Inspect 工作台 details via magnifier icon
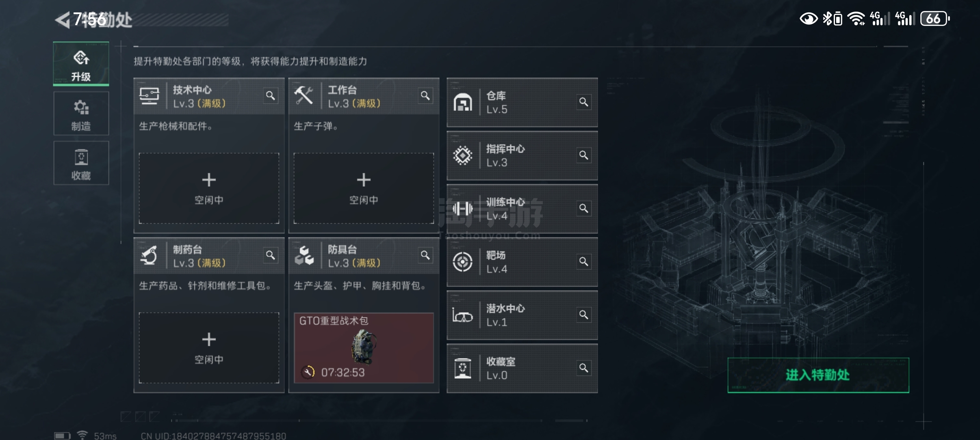This screenshot has height=440, width=980. click(425, 96)
